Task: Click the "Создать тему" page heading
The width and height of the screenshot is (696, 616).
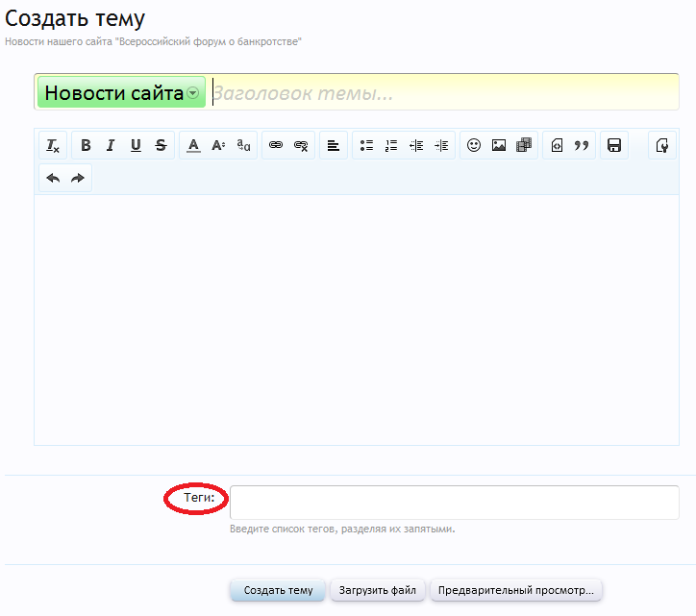Action: (75, 18)
